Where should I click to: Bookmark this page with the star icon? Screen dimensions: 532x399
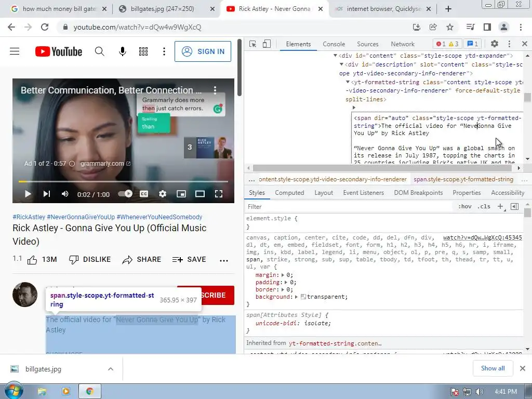tap(450, 27)
